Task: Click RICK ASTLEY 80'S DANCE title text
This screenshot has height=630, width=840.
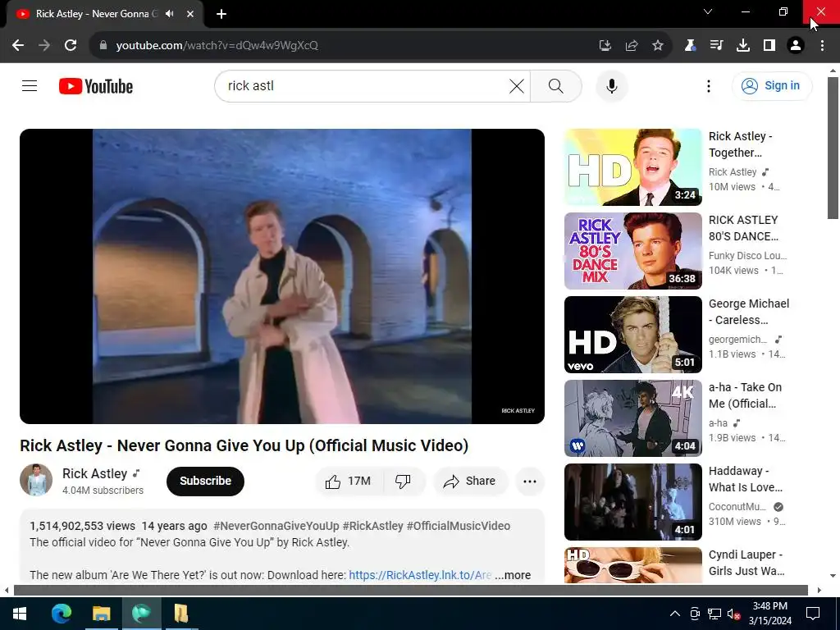Action: pyautogui.click(x=743, y=228)
